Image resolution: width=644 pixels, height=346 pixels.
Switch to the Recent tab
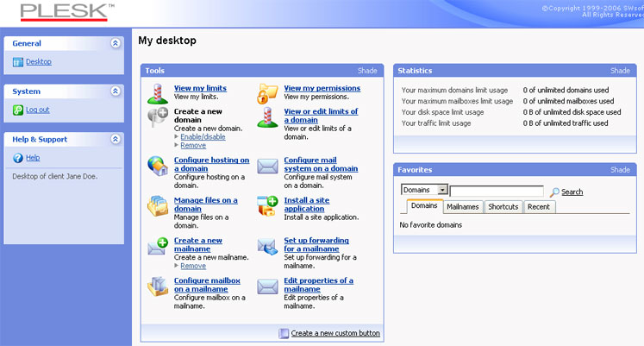[539, 207]
